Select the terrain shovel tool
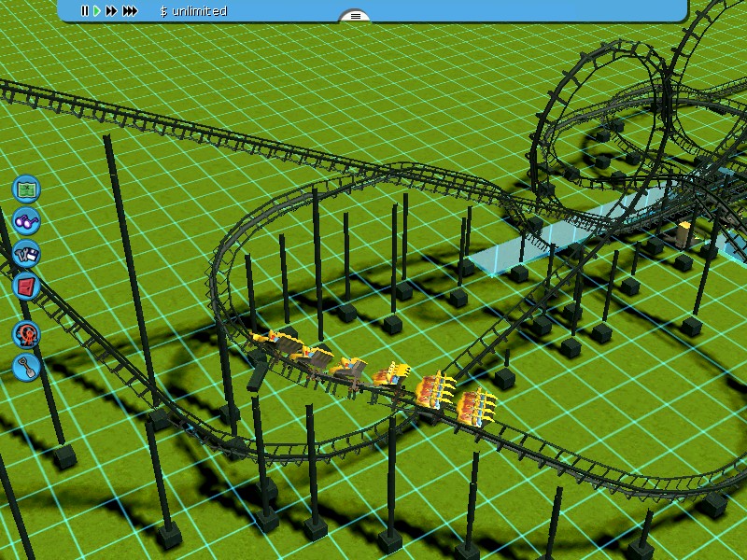 (26, 366)
